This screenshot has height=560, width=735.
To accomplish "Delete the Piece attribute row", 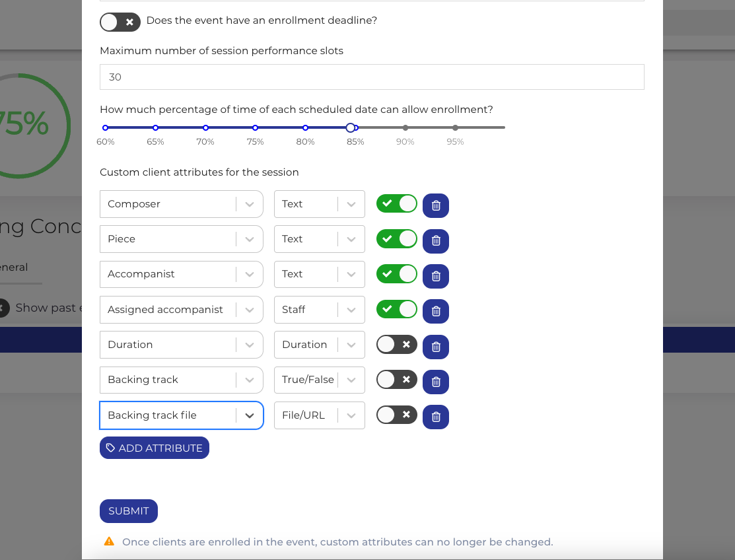I will (x=436, y=240).
